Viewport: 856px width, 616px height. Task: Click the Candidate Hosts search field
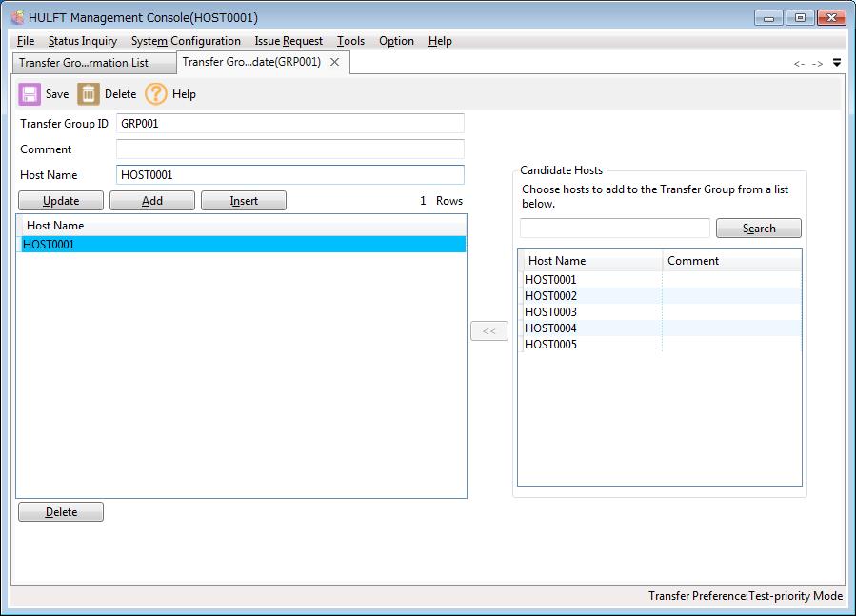[615, 229]
